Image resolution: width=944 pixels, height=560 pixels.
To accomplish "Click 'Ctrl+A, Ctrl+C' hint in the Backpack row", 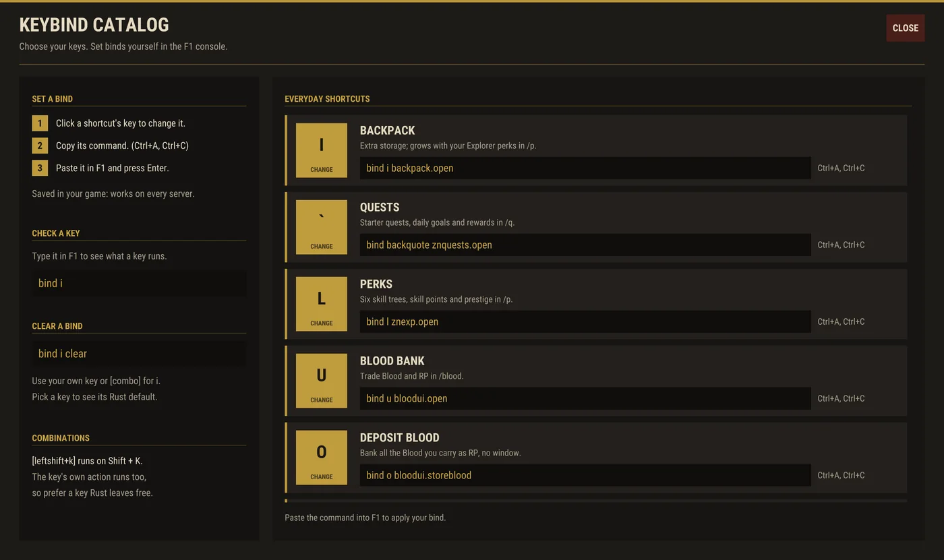I will pos(841,168).
